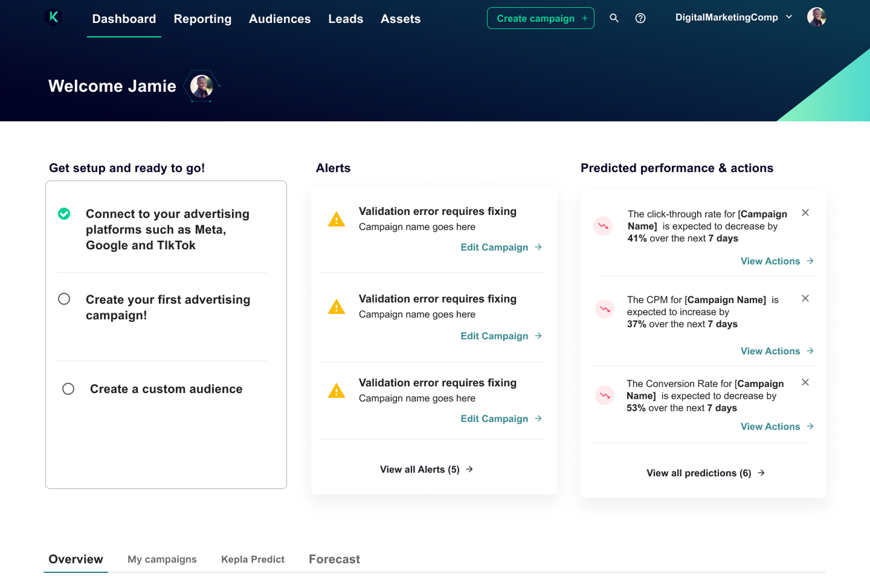Click the first alert's warning triangle icon
Viewport: 870px width, 588px height.
point(337,219)
